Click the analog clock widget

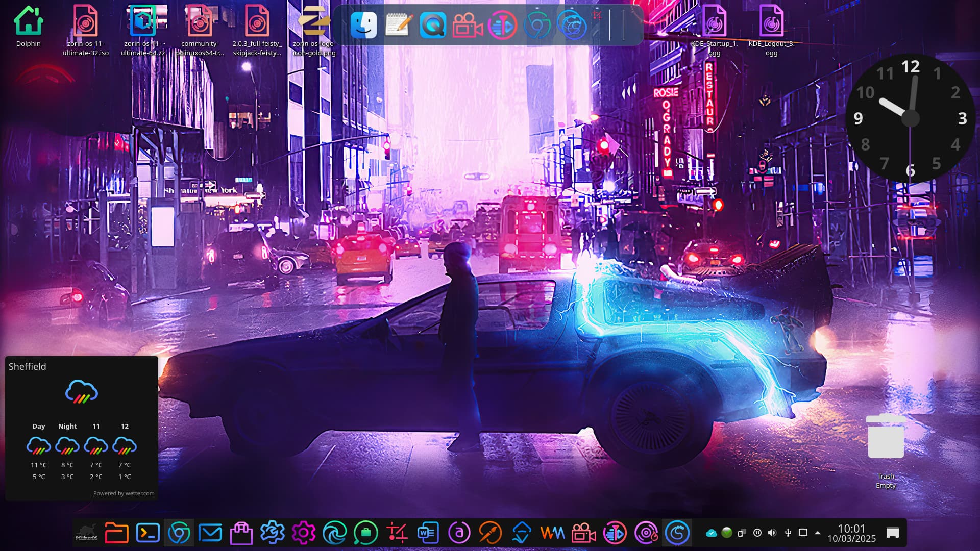coord(910,118)
